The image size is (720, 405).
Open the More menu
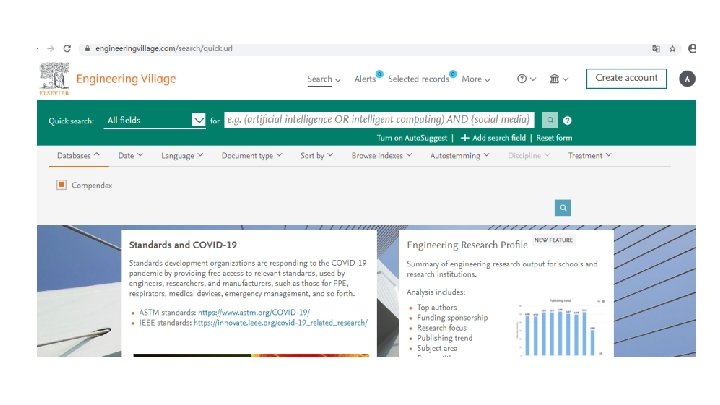click(476, 79)
